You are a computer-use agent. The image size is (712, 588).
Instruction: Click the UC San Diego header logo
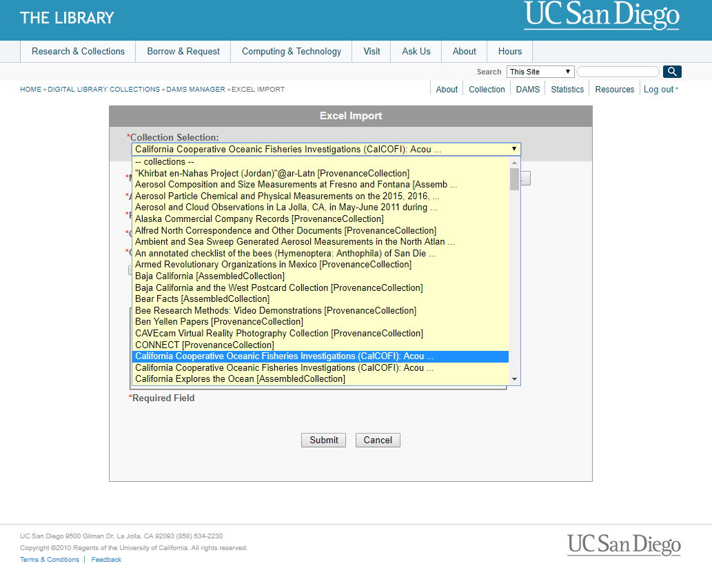click(601, 17)
